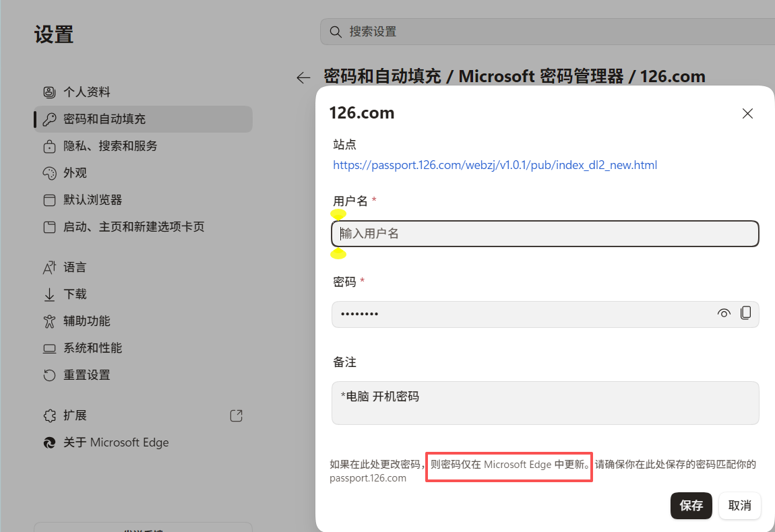Click the lock icon beside 隐私、搜索和服务

(x=49, y=146)
